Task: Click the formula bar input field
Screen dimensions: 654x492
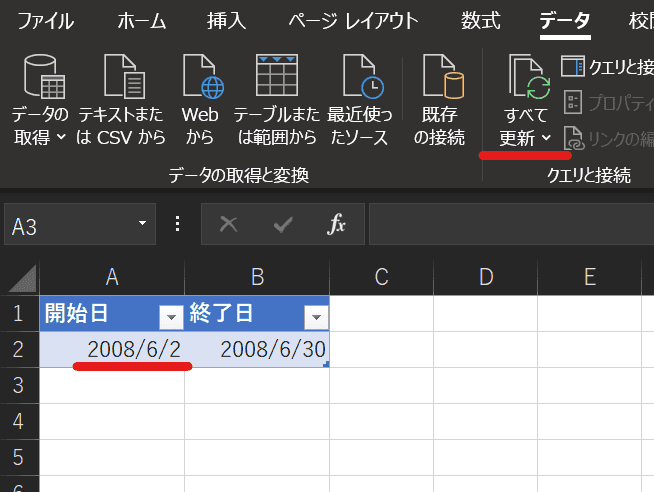Action: pos(510,224)
